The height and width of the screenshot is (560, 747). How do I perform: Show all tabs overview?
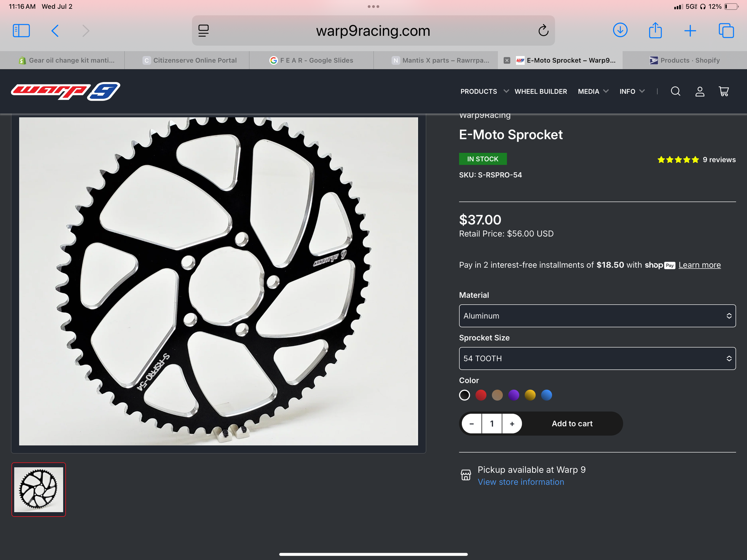pos(726,31)
